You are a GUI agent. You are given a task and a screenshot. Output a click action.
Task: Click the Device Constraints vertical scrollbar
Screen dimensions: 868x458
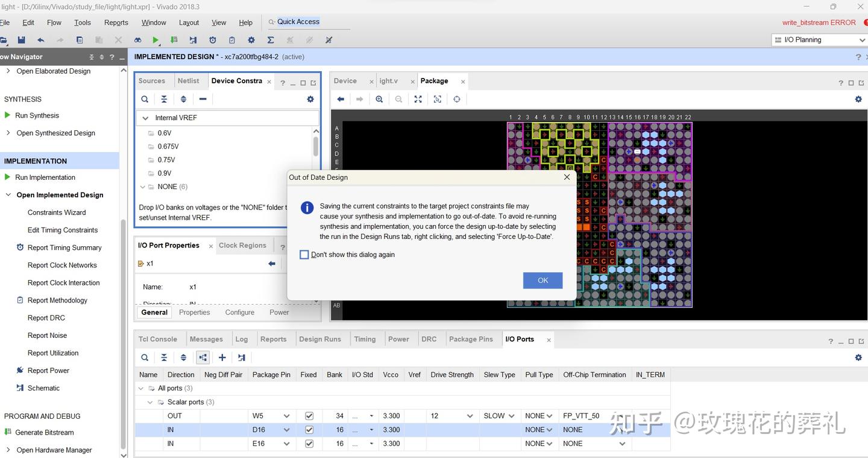pyautogui.click(x=315, y=147)
